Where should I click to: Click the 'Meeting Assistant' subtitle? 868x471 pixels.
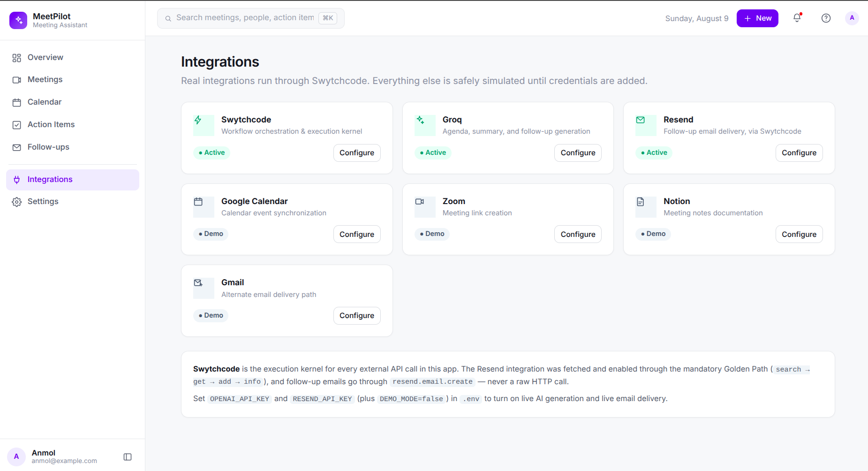60,25
